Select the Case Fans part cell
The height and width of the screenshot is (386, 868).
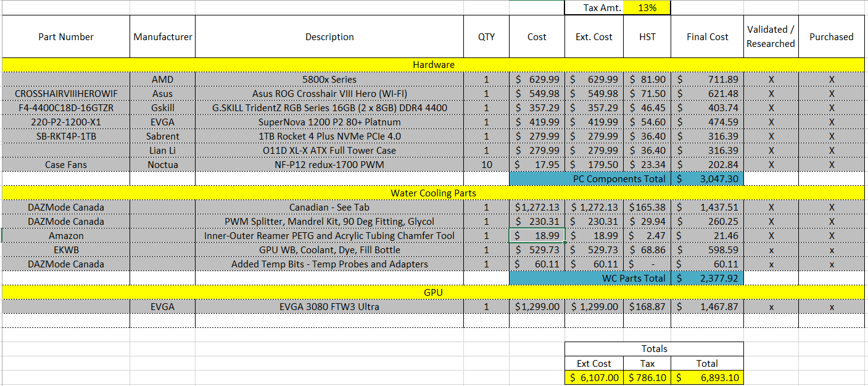coord(66,165)
